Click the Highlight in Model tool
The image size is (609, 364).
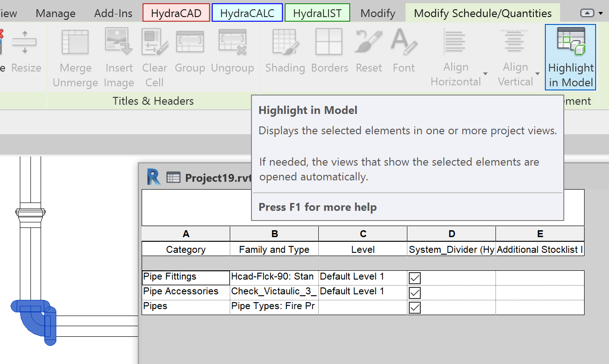[x=570, y=57]
